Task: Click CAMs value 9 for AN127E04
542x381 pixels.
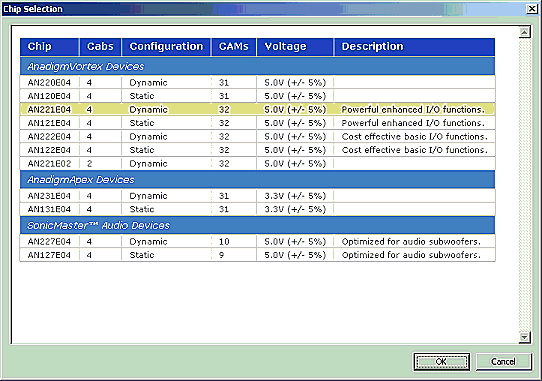Action: point(222,255)
